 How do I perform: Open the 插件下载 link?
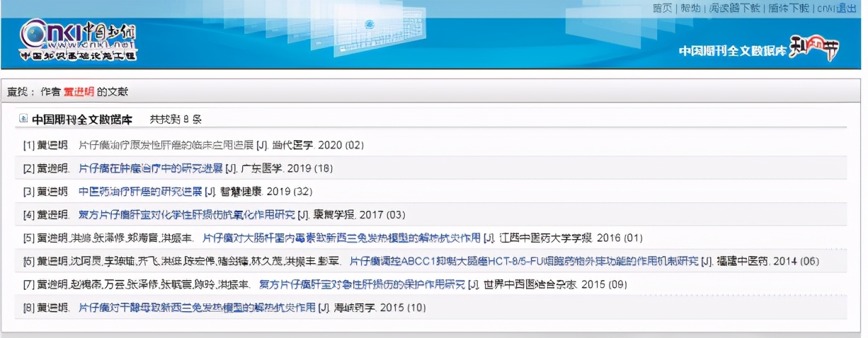click(789, 8)
